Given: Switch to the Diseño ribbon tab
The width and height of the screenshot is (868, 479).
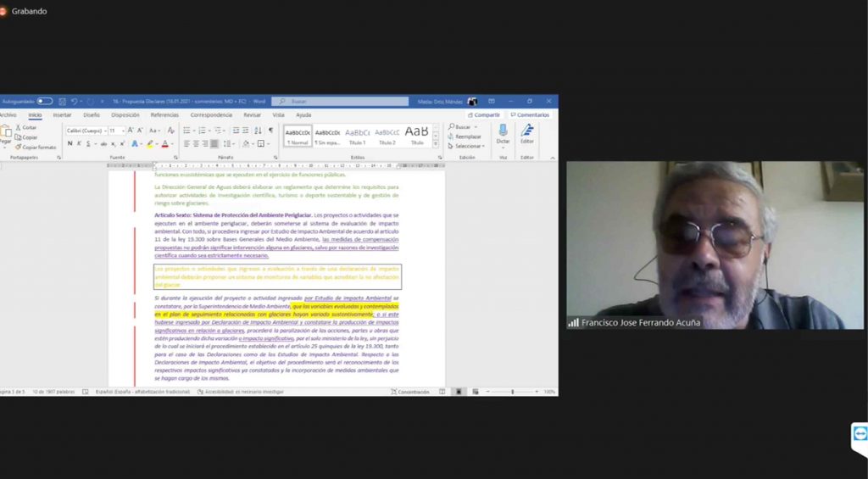Looking at the screenshot, I should pos(92,115).
